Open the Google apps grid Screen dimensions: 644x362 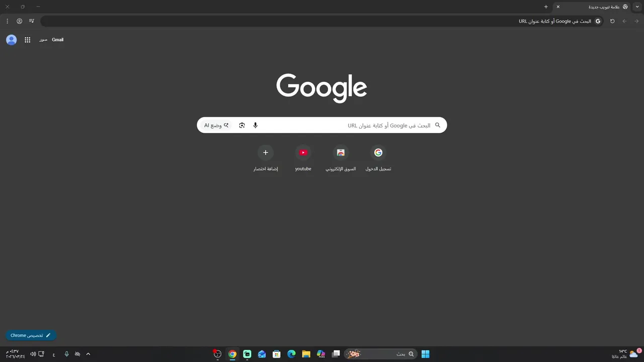(28, 40)
